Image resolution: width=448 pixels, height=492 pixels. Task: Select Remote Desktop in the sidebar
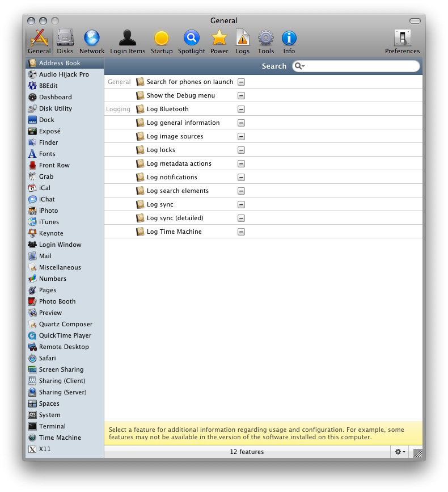coord(65,347)
